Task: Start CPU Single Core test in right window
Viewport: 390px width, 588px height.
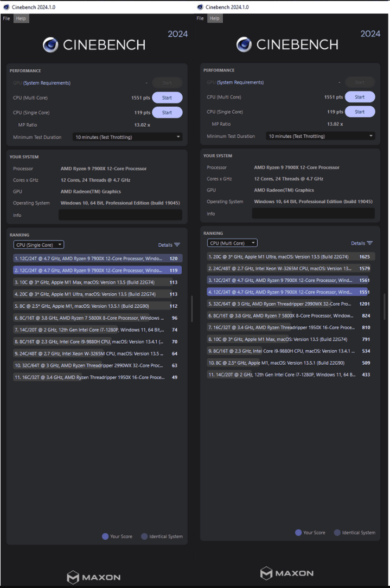Action: [x=360, y=112]
